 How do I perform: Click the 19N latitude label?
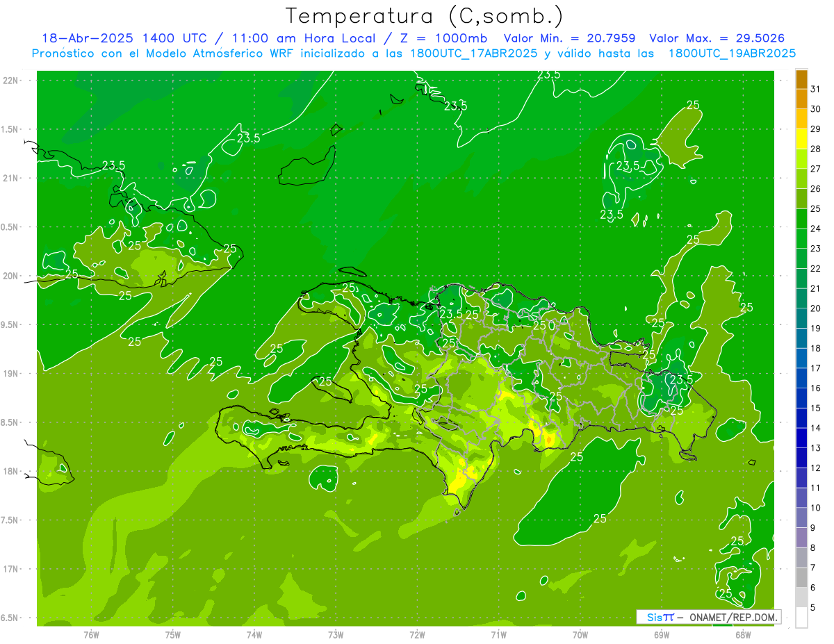10,373
